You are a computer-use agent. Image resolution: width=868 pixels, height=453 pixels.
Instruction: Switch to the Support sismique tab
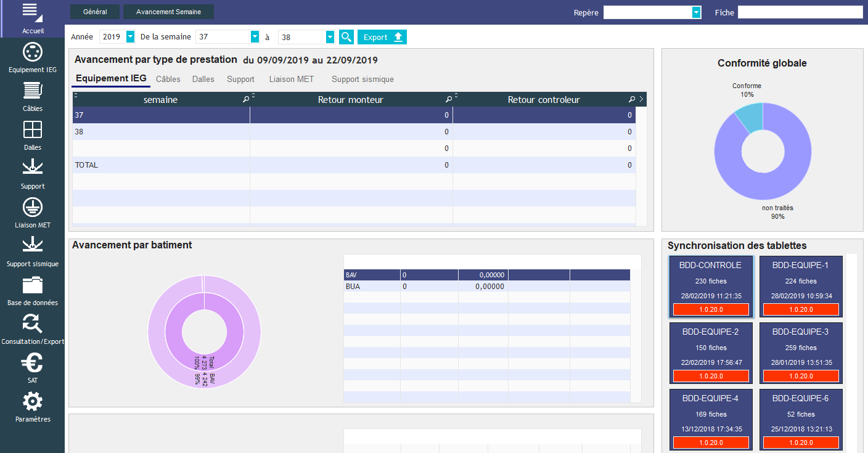coord(362,79)
